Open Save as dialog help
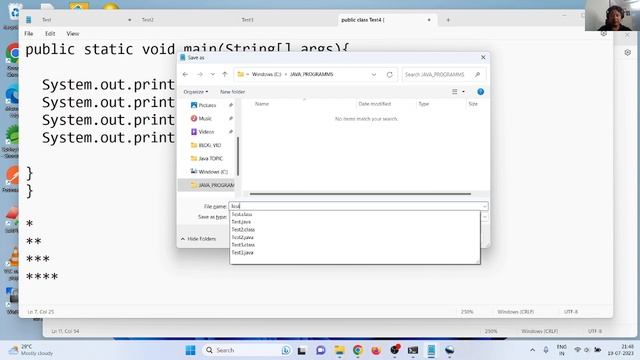Screen dimensions: 640x360 click(480, 92)
